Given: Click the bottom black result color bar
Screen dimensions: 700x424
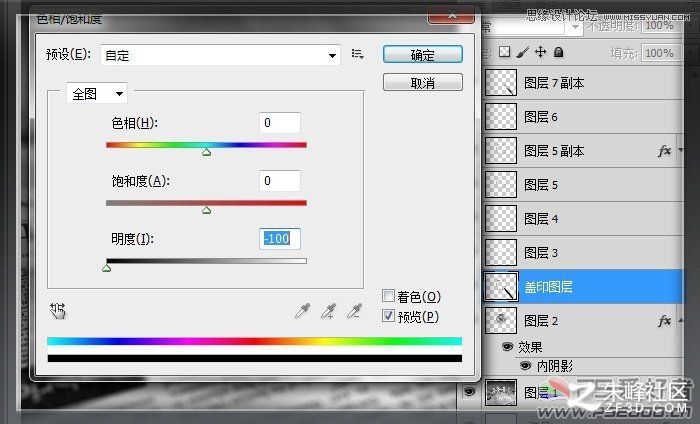Looking at the screenshot, I should pos(254,358).
